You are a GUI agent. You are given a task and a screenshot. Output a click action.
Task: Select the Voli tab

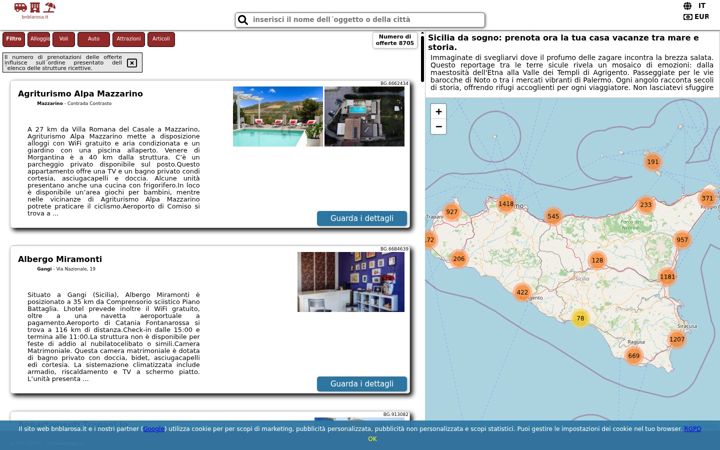click(x=63, y=39)
